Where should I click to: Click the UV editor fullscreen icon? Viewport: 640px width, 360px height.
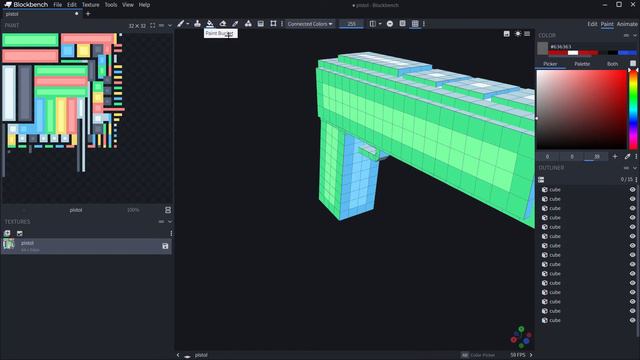tap(152, 25)
